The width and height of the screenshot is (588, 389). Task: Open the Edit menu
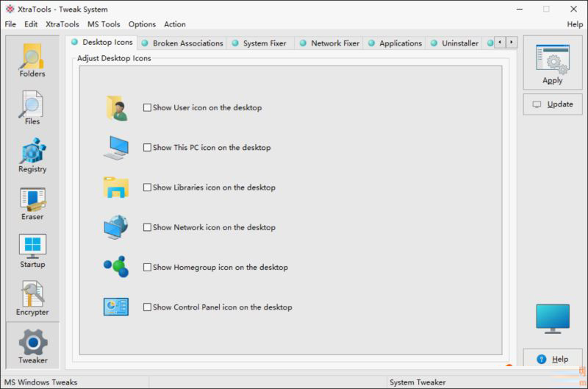(31, 24)
